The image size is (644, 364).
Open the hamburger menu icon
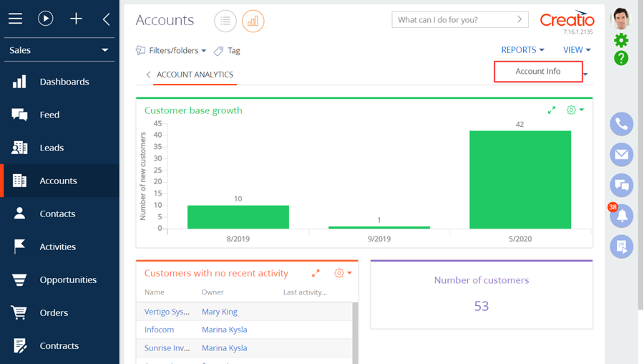(x=15, y=19)
